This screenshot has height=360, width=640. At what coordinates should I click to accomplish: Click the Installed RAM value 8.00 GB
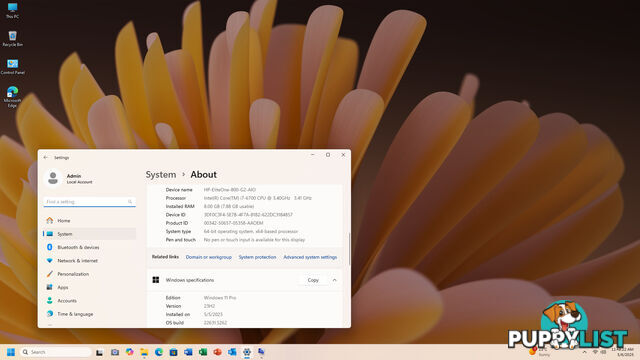pyautogui.click(x=229, y=207)
